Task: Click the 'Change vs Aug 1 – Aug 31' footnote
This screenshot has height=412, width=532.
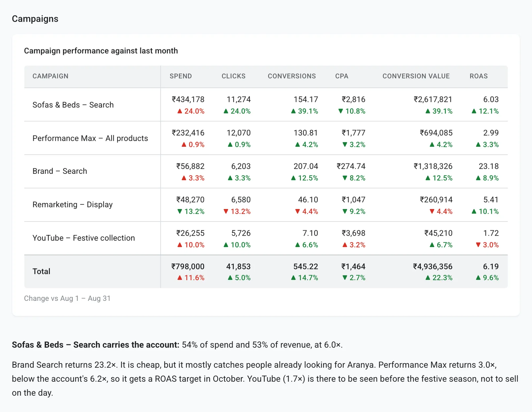Action: [67, 298]
